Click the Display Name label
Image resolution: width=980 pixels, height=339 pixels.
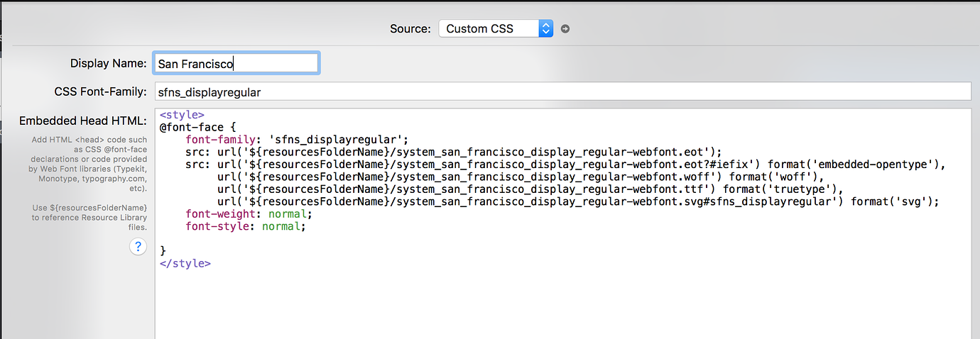pos(109,63)
